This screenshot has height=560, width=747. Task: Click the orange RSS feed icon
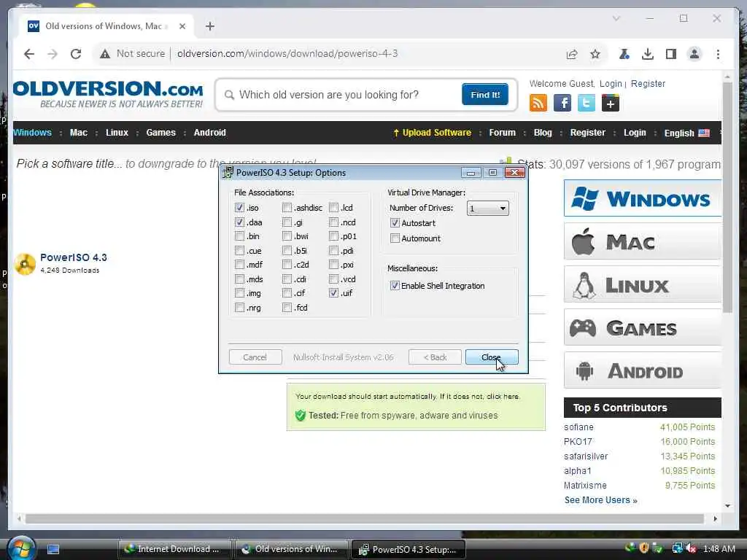[538, 103]
